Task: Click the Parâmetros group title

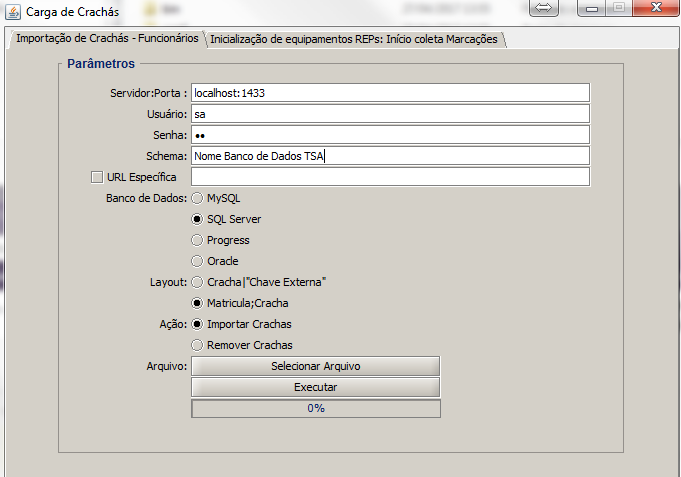Action: pos(101,64)
